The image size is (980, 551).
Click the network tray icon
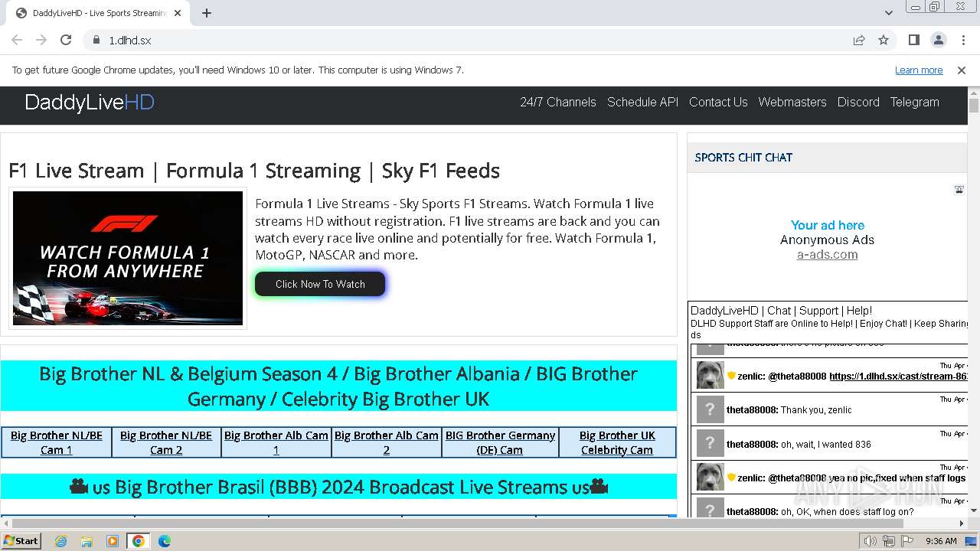889,541
